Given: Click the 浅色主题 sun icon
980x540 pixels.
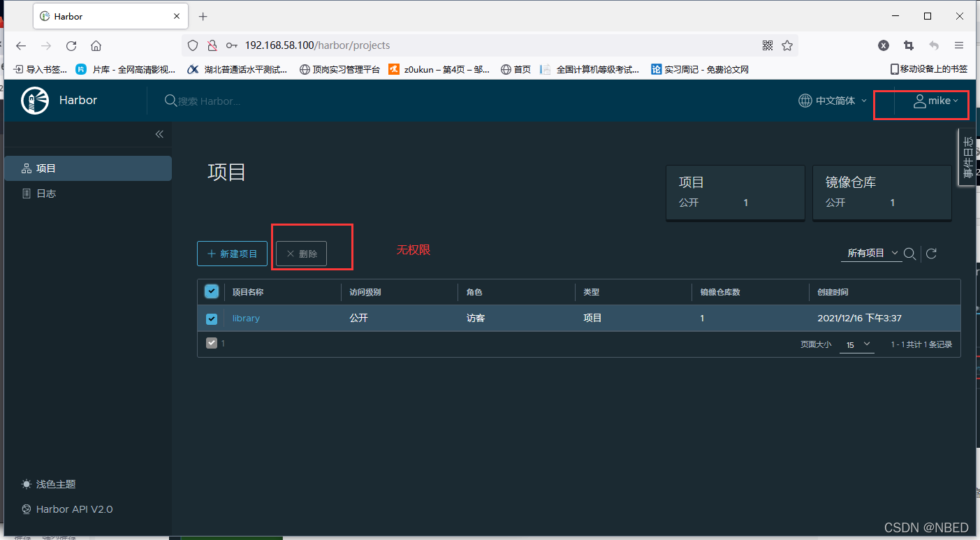Looking at the screenshot, I should click(x=27, y=484).
